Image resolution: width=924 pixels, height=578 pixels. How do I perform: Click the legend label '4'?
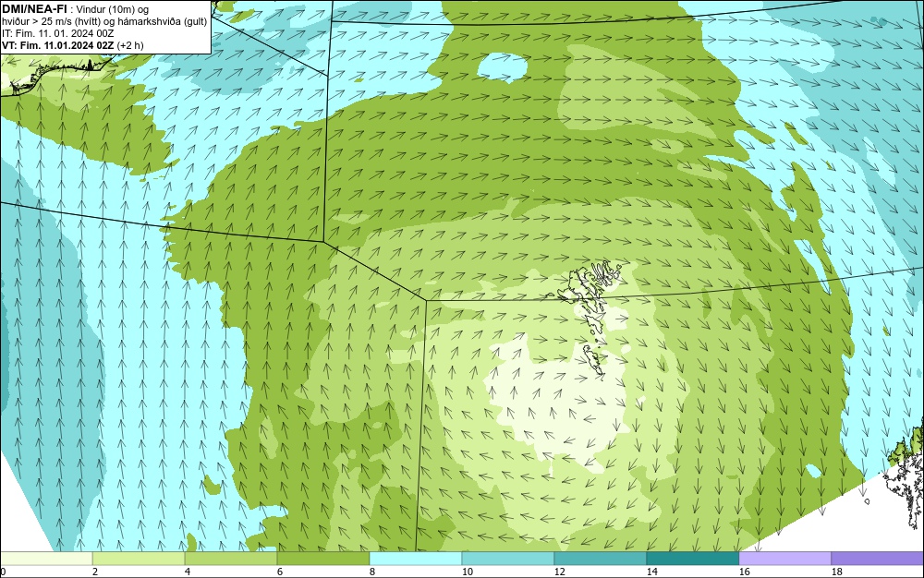coord(188,572)
